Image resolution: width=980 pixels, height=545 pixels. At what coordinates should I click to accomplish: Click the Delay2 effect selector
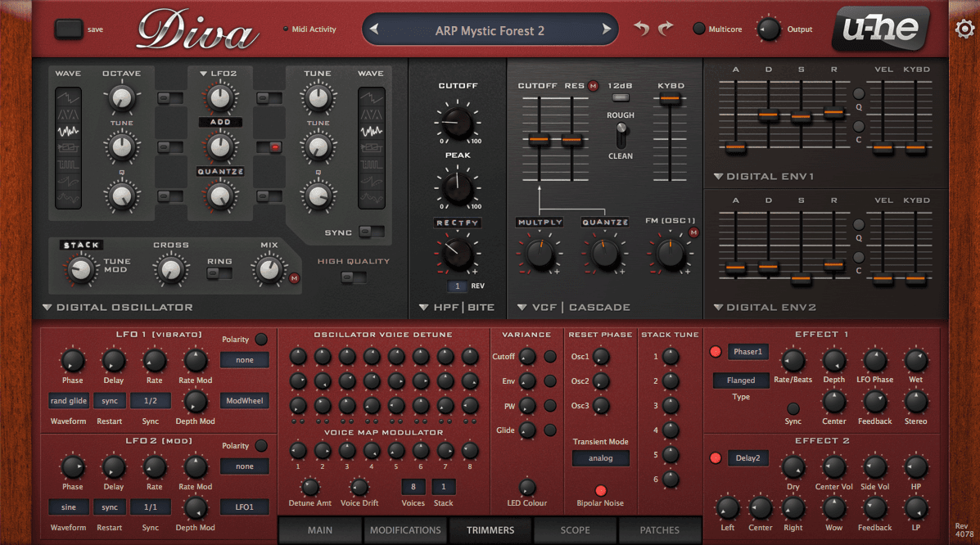[747, 458]
